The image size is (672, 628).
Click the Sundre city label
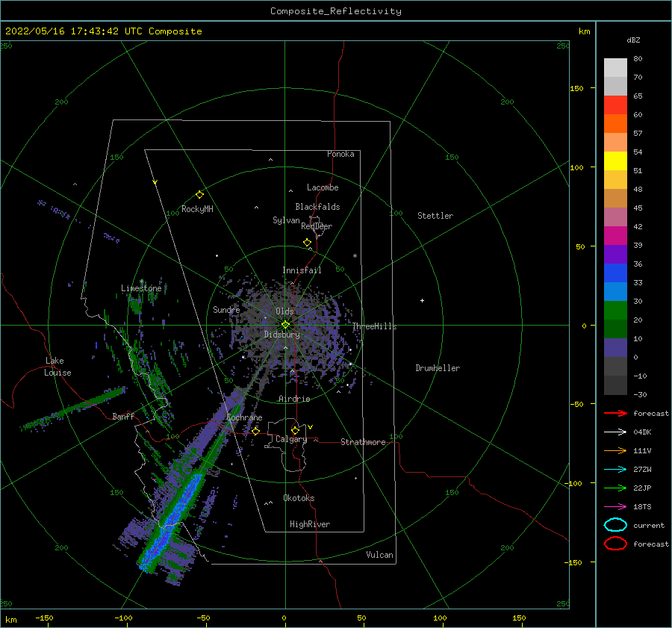[226, 310]
